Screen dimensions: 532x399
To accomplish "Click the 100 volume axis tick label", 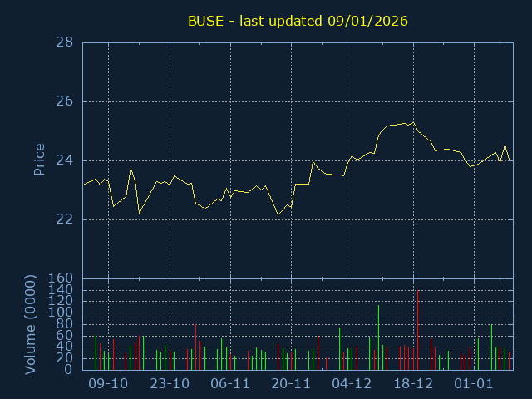I will [x=61, y=313].
